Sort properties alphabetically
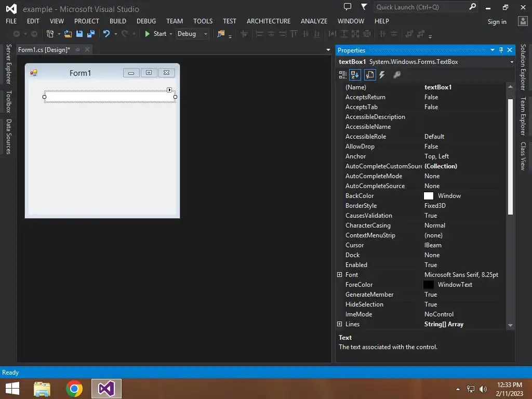The height and width of the screenshot is (399, 532). (355, 75)
